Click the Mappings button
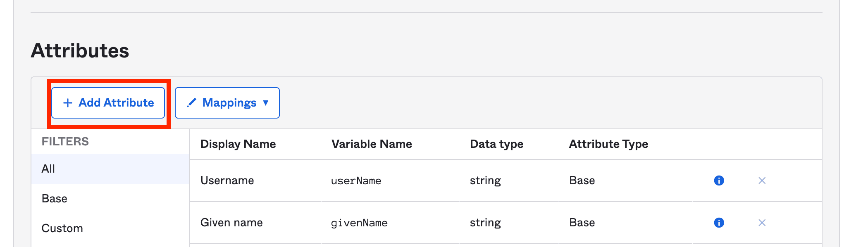Image resolution: width=868 pixels, height=247 pixels. click(x=227, y=103)
